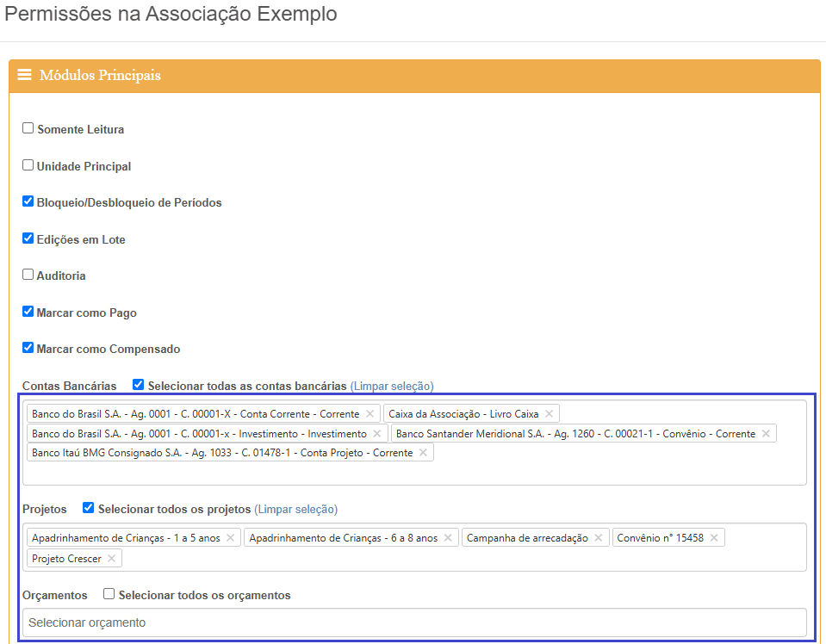Click inside the bank accounts multi-select box
Image resolution: width=826 pixels, height=644 pixels.
point(414,443)
